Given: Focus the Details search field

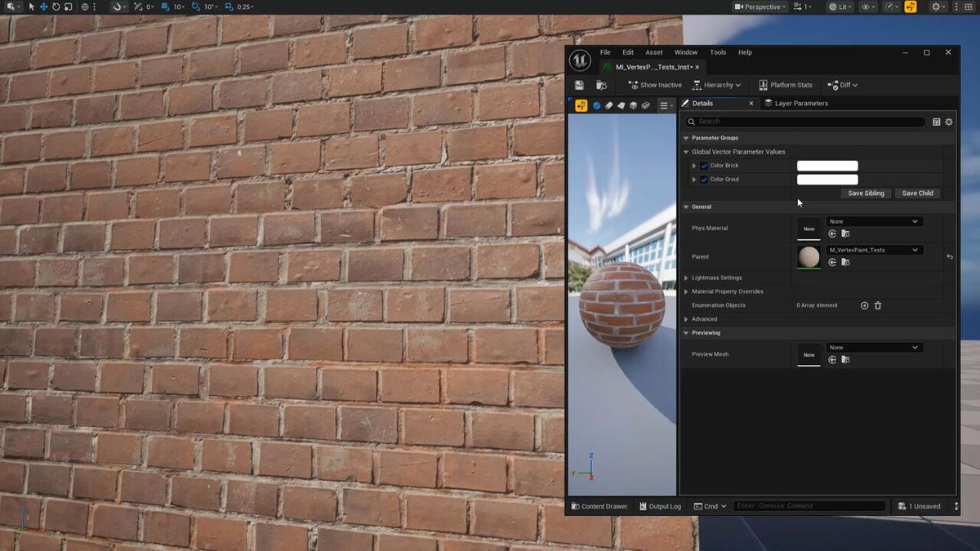Looking at the screenshot, I should (805, 122).
